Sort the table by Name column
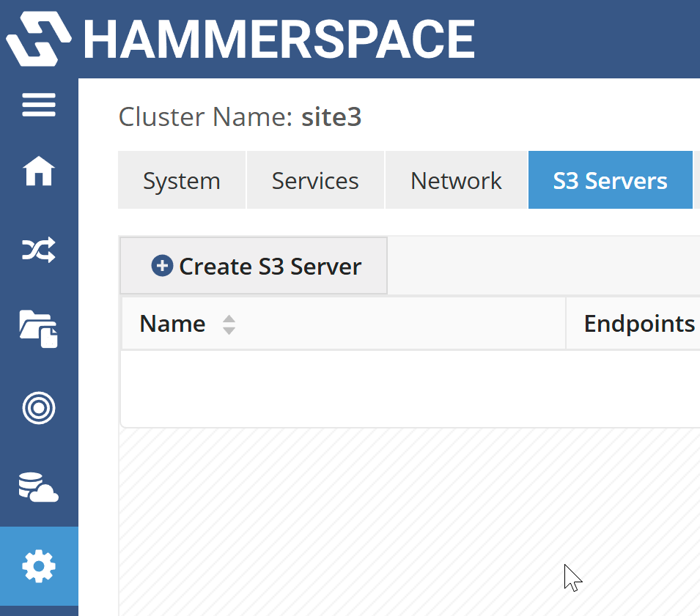The image size is (700, 616). (x=229, y=324)
